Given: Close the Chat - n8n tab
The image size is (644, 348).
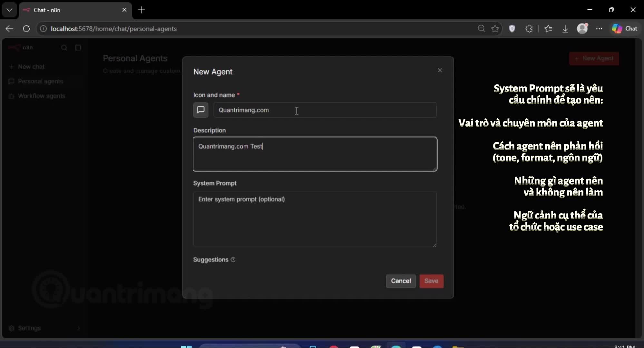Looking at the screenshot, I should 124,10.
